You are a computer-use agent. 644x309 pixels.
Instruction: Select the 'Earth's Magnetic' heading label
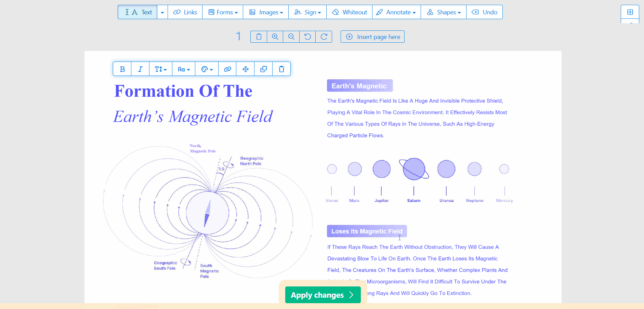[x=359, y=86]
